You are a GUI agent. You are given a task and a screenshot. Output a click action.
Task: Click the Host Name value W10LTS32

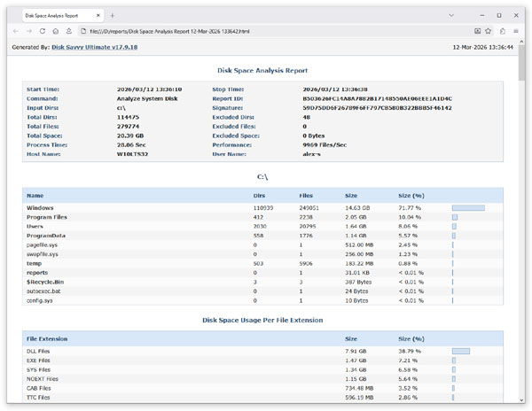[x=132, y=154]
